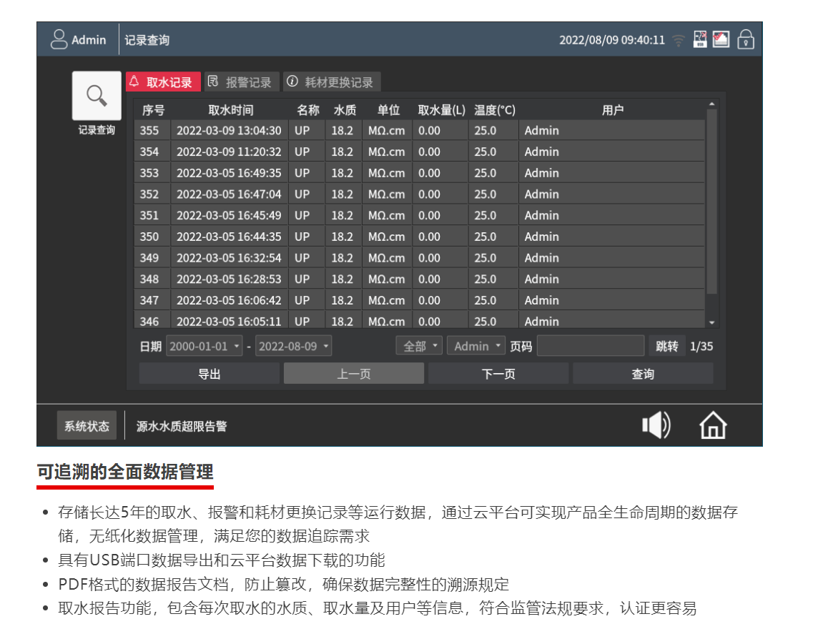Click the 序号 column header
Image resolution: width=813 pixels, height=644 pixels.
[x=153, y=110]
